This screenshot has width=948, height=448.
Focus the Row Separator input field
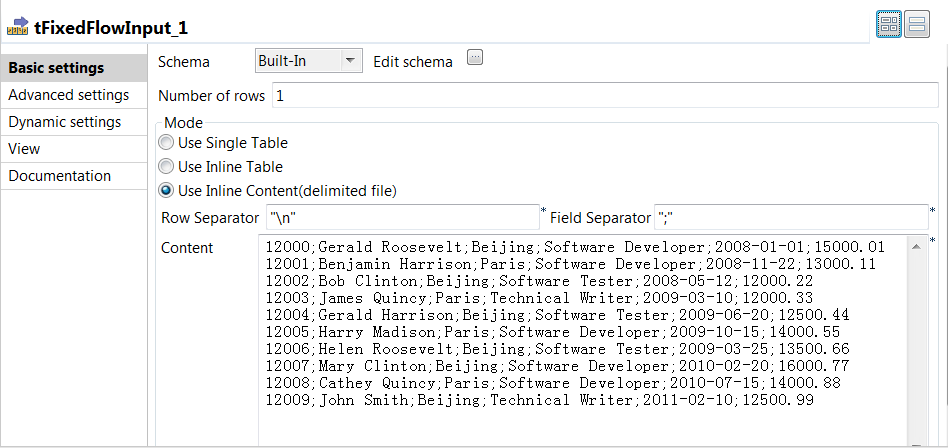(x=402, y=217)
